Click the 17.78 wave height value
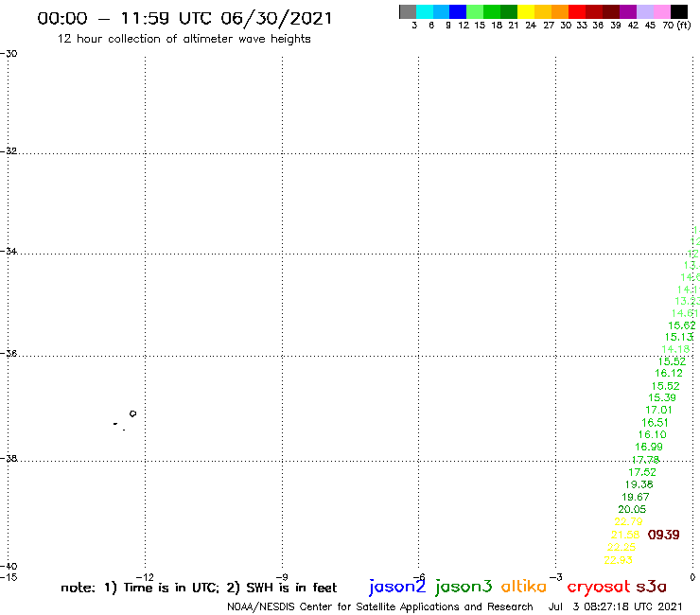The image size is (700, 615). click(645, 460)
